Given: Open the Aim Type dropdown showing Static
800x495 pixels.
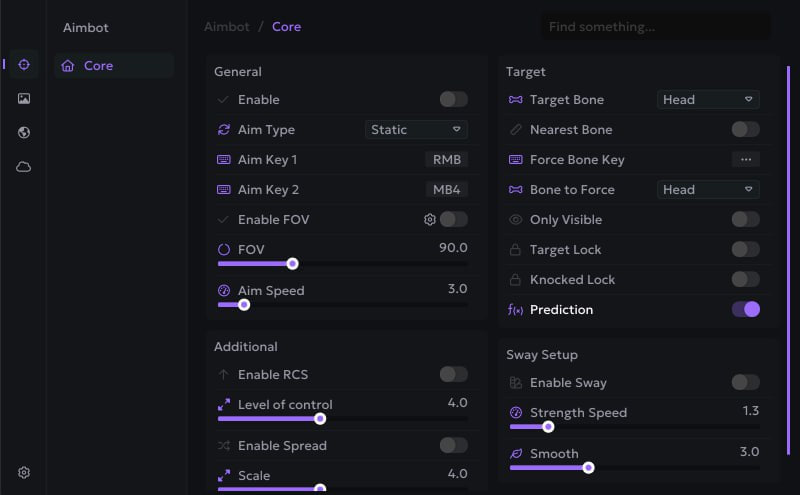Looking at the screenshot, I should 416,130.
